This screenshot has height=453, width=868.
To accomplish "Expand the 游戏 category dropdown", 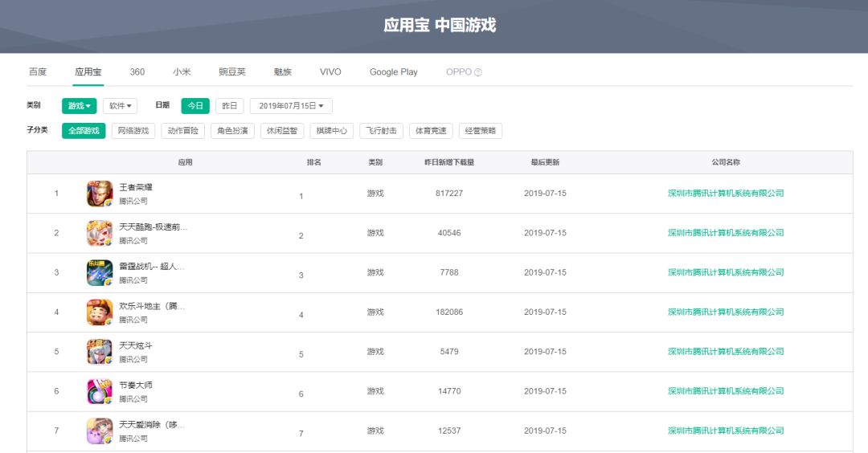I will click(x=79, y=106).
